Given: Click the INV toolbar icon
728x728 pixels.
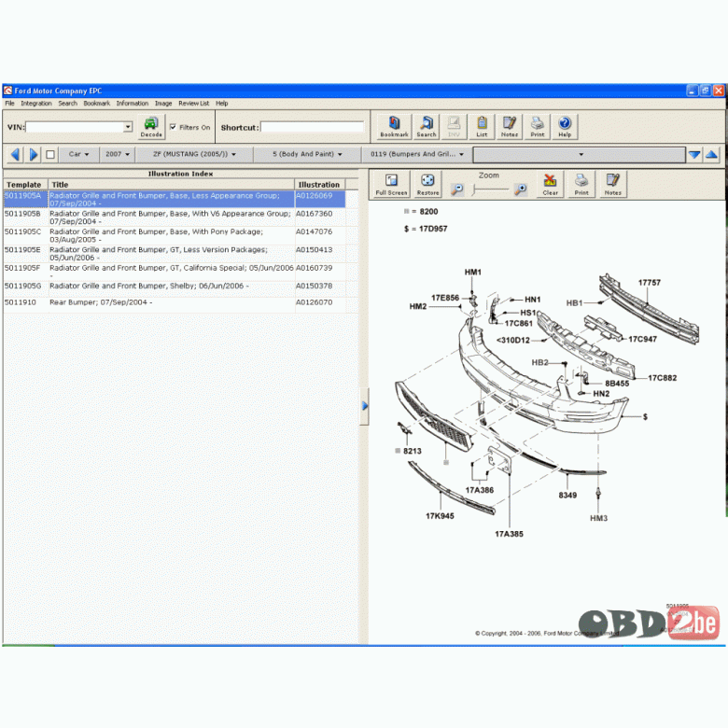Looking at the screenshot, I should 454,127.
